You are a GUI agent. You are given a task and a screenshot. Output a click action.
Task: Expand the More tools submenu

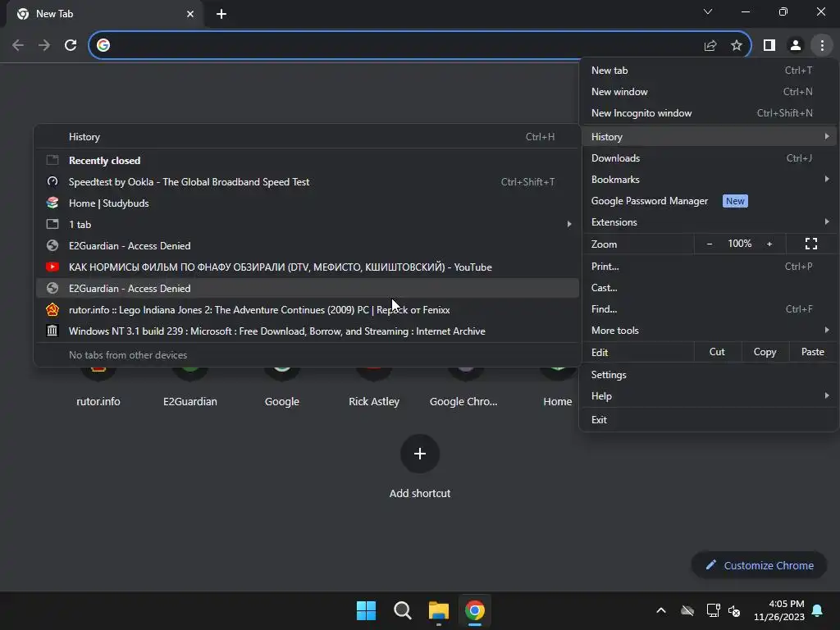pyautogui.click(x=709, y=331)
